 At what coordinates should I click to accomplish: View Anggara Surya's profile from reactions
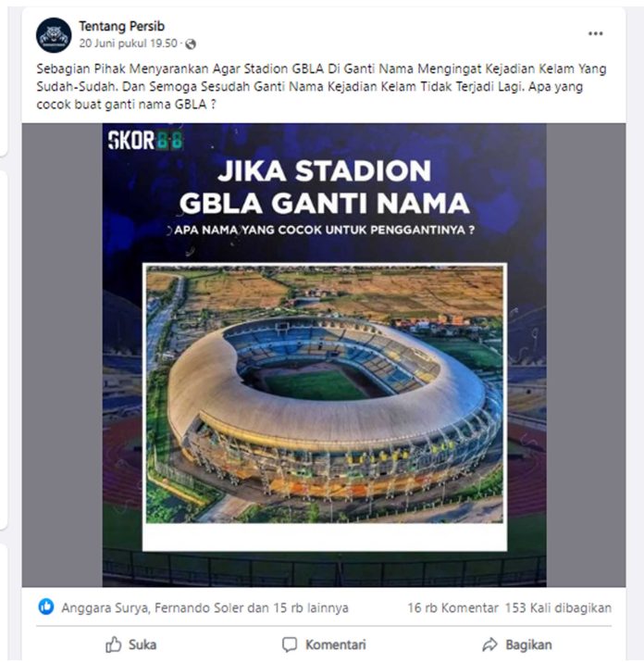pos(105,607)
